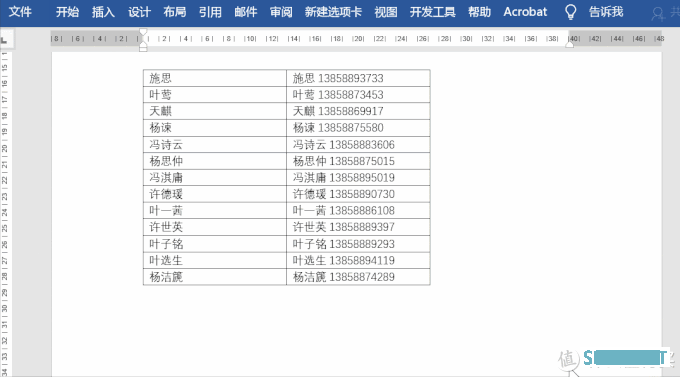
Task: Click the cell 叶一茜 in first column
Action: pos(215,210)
